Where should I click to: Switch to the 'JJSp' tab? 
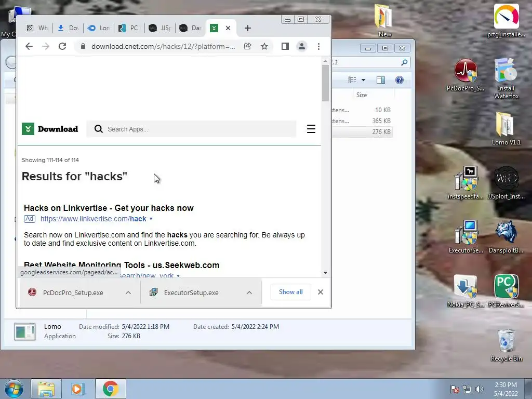[160, 28]
